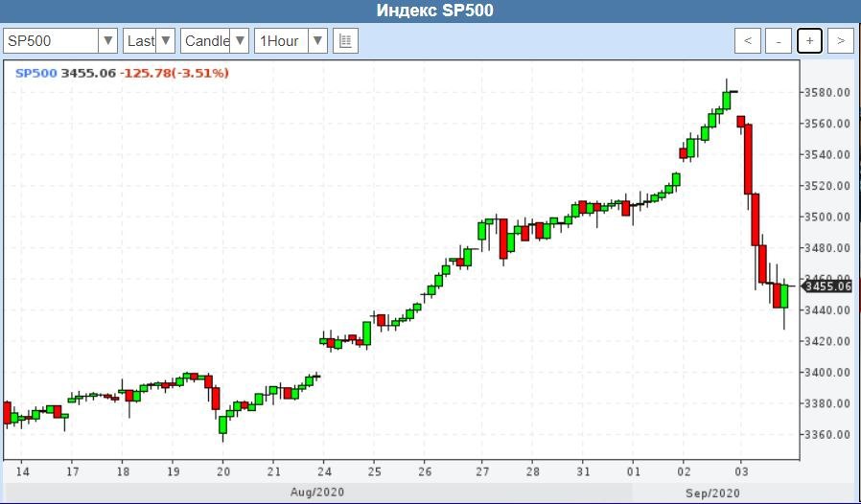Click the zoom in '+' button
Viewport: 861px width, 504px height.
click(x=809, y=41)
